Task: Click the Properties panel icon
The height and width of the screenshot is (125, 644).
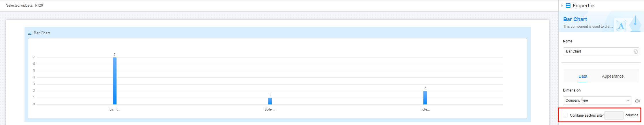Action: (568, 5)
